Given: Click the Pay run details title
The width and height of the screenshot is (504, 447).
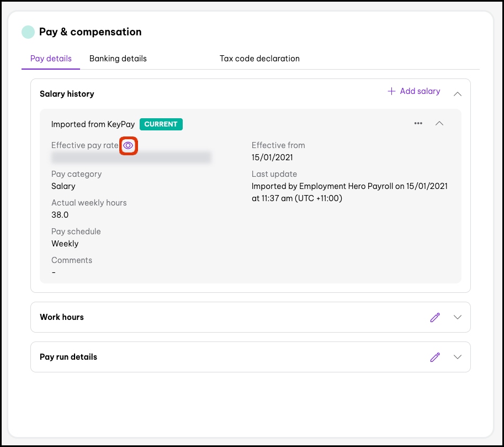Looking at the screenshot, I should click(68, 357).
